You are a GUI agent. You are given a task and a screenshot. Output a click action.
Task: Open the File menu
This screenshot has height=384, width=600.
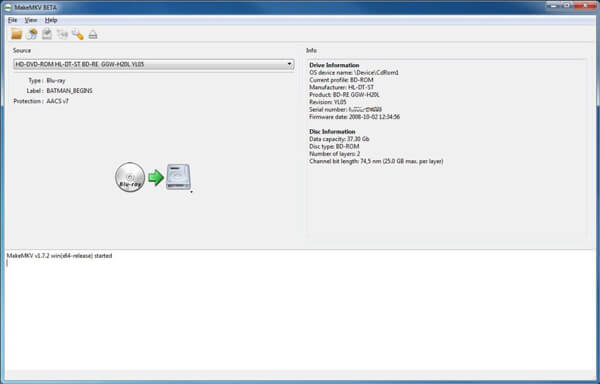point(12,20)
